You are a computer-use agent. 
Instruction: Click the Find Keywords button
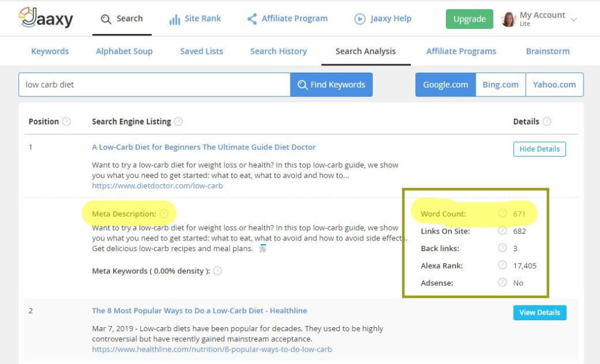click(332, 84)
